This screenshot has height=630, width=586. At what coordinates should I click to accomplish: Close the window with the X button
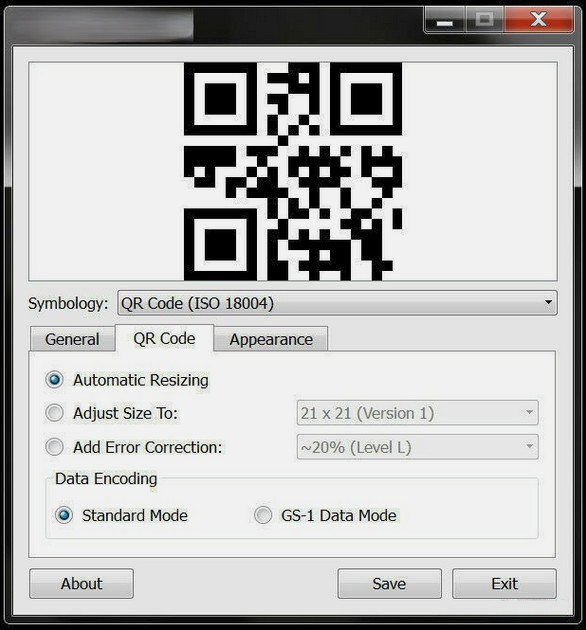coord(538,19)
